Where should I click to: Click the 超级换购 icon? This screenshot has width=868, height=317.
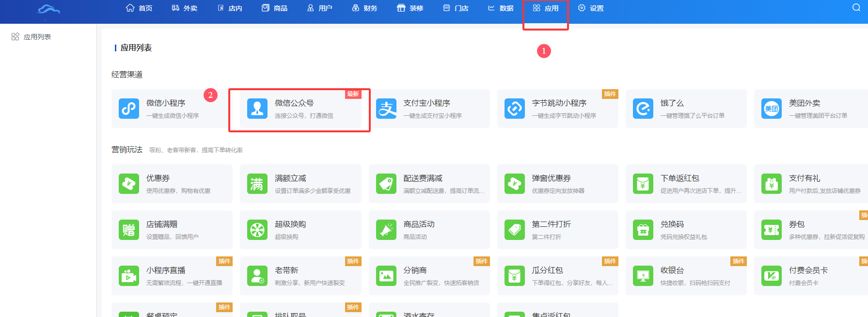pos(257,230)
